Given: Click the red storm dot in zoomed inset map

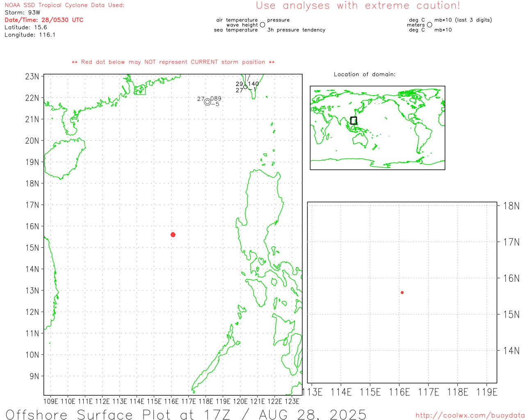Looking at the screenshot, I should (x=402, y=292).
